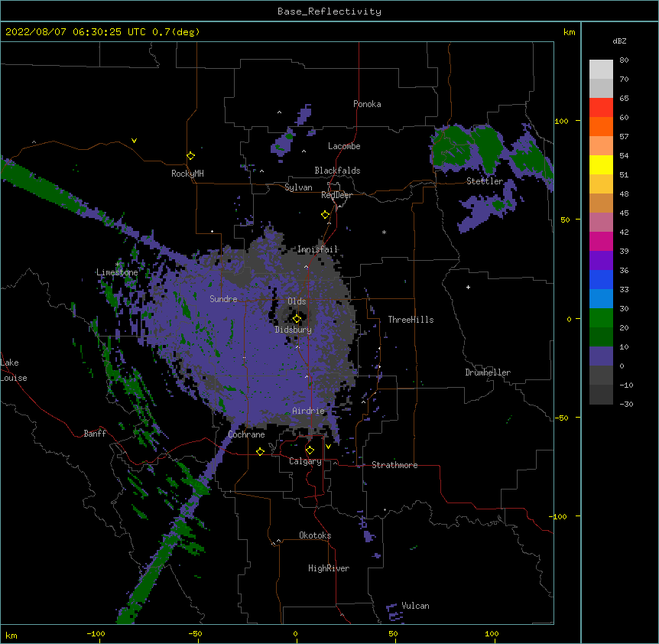
Task: Click the Stettler town label
Action: [485, 181]
